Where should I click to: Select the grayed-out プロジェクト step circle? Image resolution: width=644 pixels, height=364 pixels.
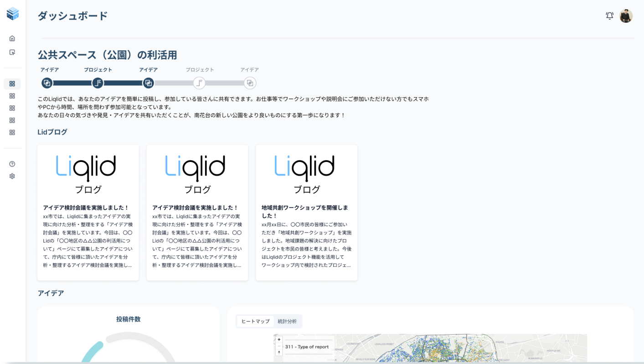point(199,83)
